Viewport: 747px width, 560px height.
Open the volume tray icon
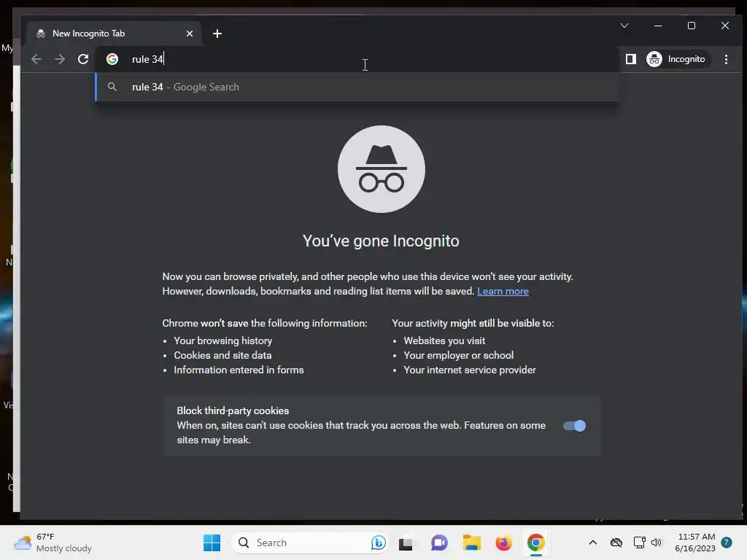click(x=657, y=542)
